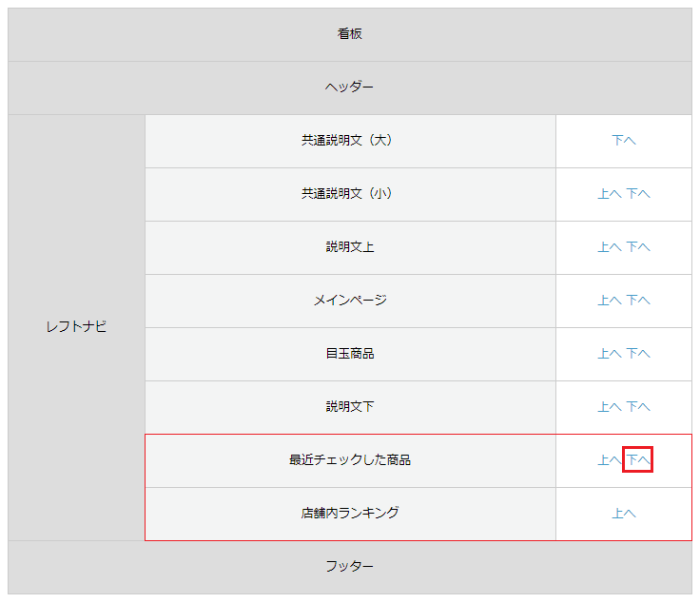This screenshot has width=700, height=603.
Task: Move 共通説明文（大） down with 下へ
Action: pos(624,141)
